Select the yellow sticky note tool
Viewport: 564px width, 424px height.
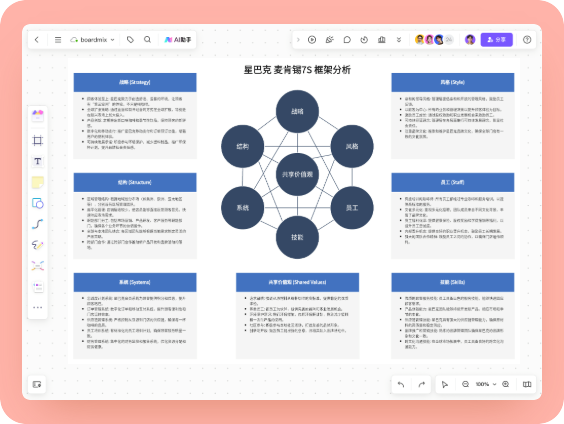click(38, 182)
